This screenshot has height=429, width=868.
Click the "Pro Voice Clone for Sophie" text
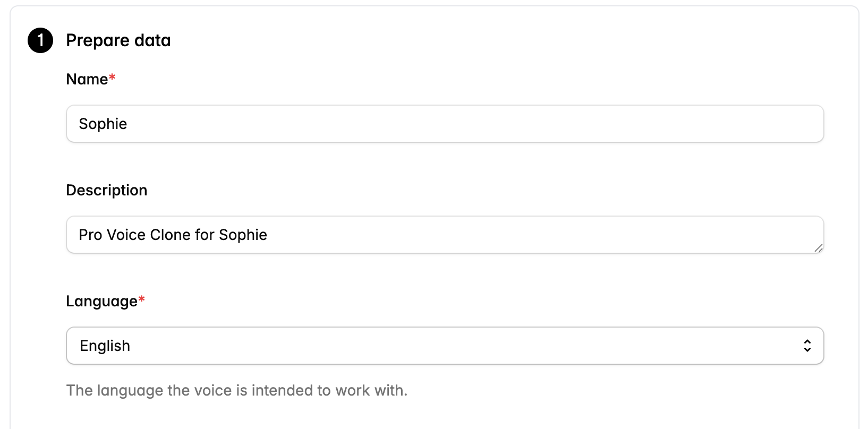click(x=173, y=235)
